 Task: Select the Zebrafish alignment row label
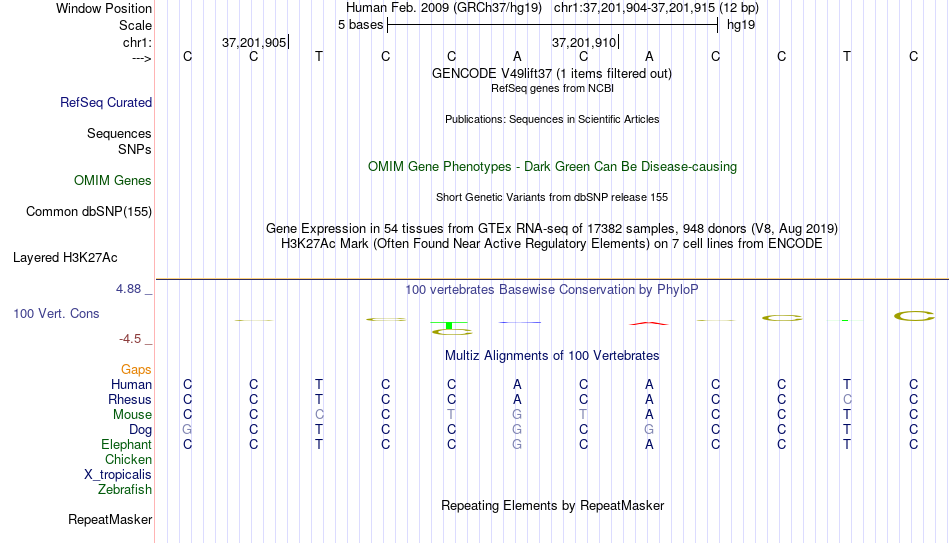click(x=125, y=490)
